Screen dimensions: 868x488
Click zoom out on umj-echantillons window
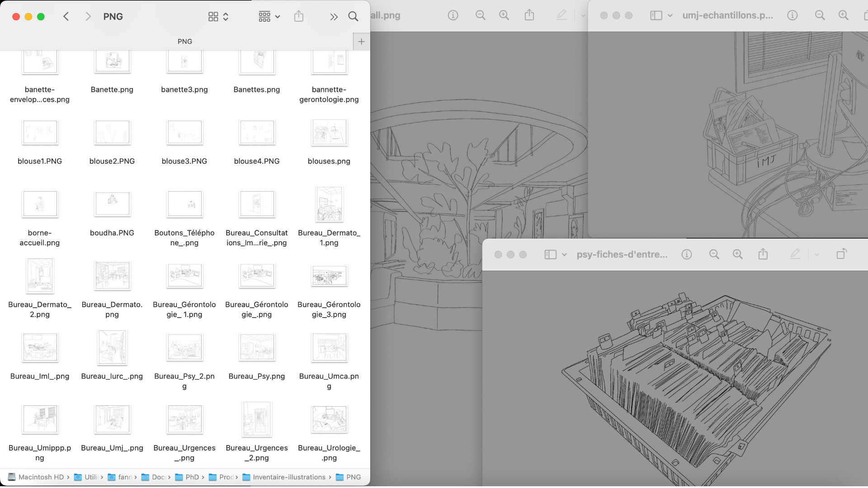[x=820, y=15]
